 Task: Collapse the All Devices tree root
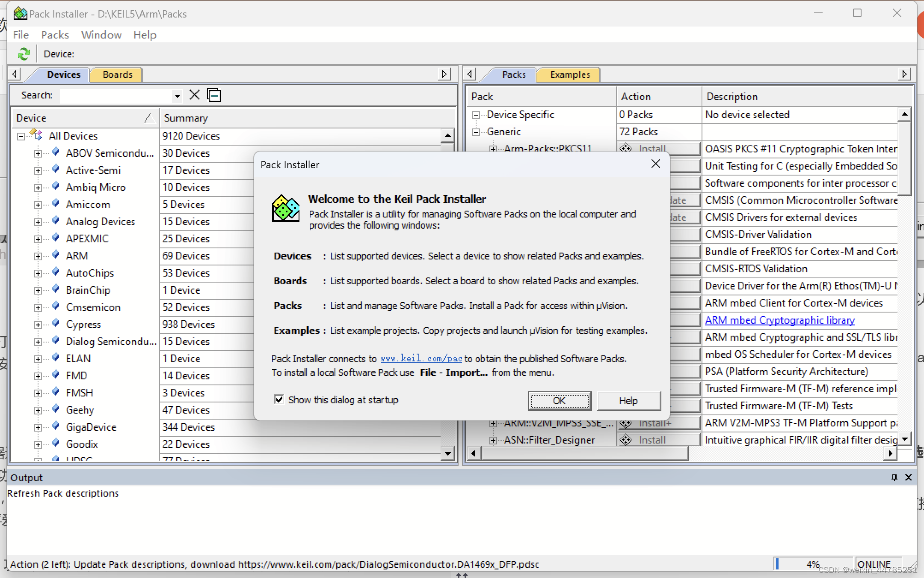point(21,136)
